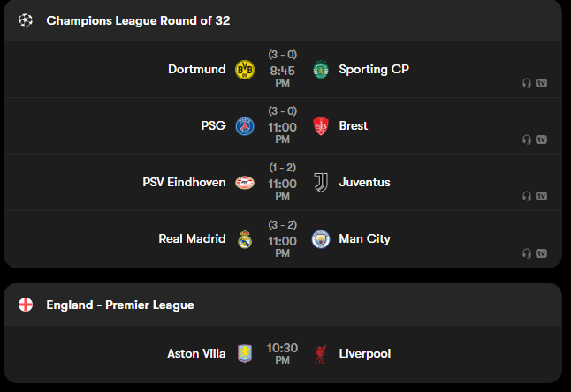Click the Champions League ball icon
The width and height of the screenshot is (571, 392).
click(26, 20)
